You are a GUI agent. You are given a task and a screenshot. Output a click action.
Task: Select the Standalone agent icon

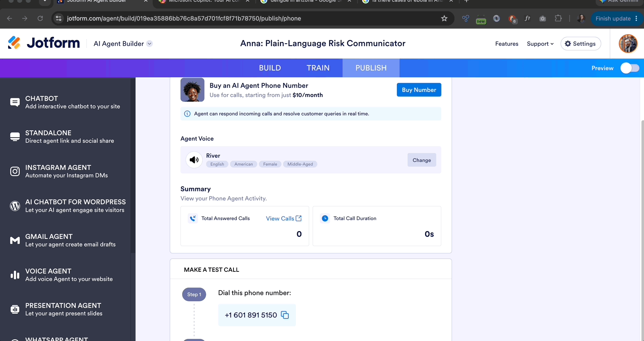(x=15, y=137)
